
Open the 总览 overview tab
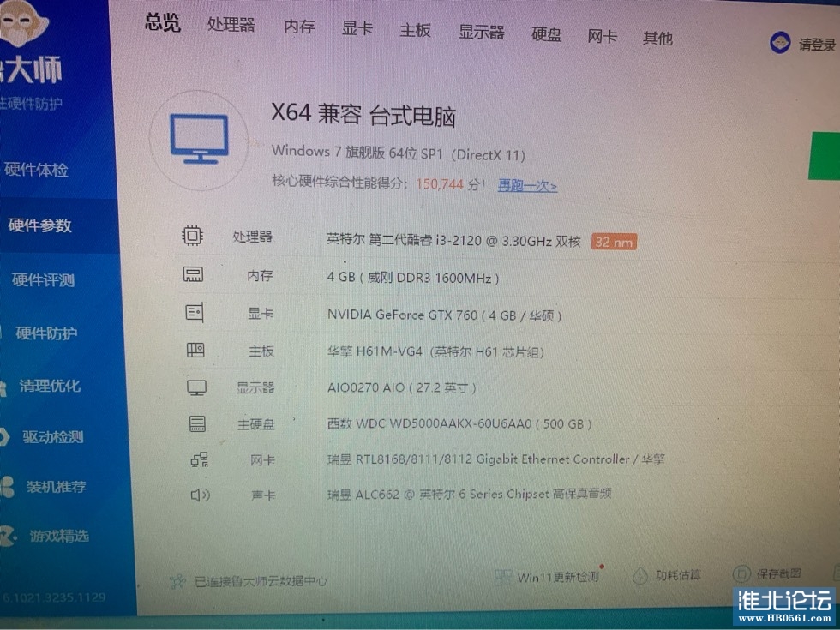pyautogui.click(x=163, y=23)
